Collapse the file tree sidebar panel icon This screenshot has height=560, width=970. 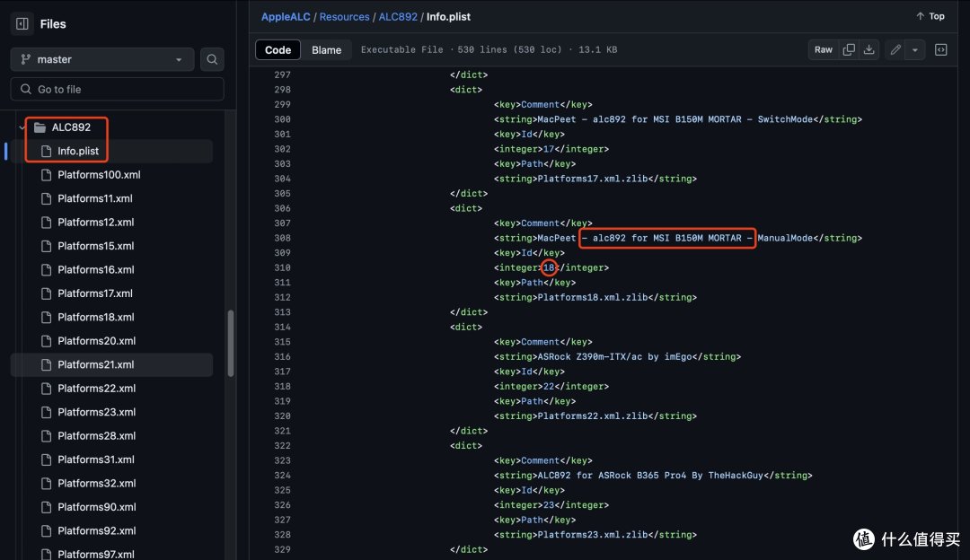[22, 24]
